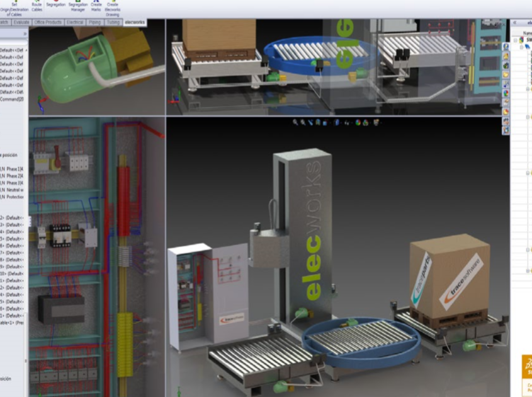Open the Electrical tab

pyautogui.click(x=75, y=23)
